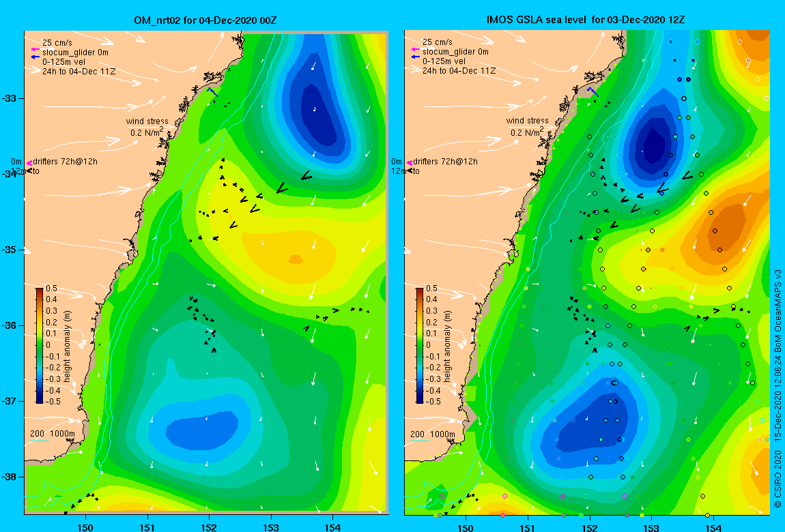The image size is (785, 532).
Task: Click latitude label -33 on left axis
Action: (x=10, y=98)
